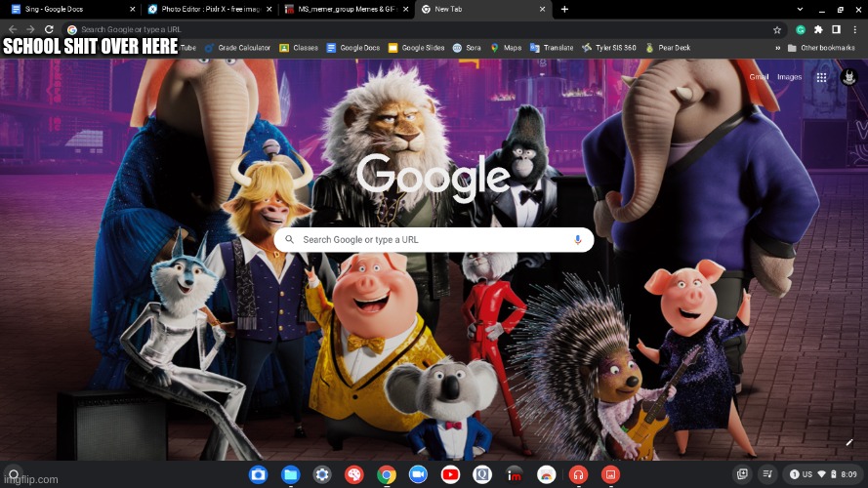
Task: Open the red paint palette app
Action: point(354,474)
